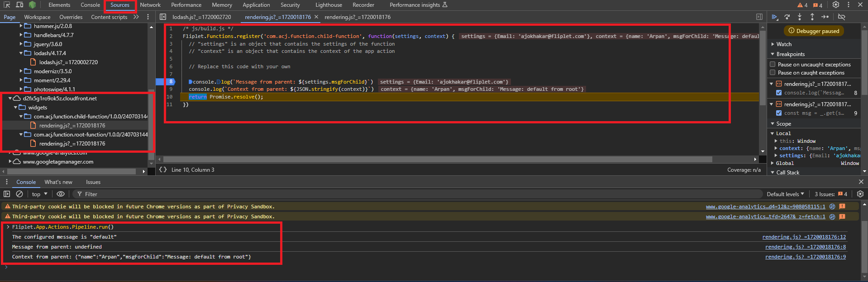Expand the www.googletagmanager.com domain

point(10,162)
